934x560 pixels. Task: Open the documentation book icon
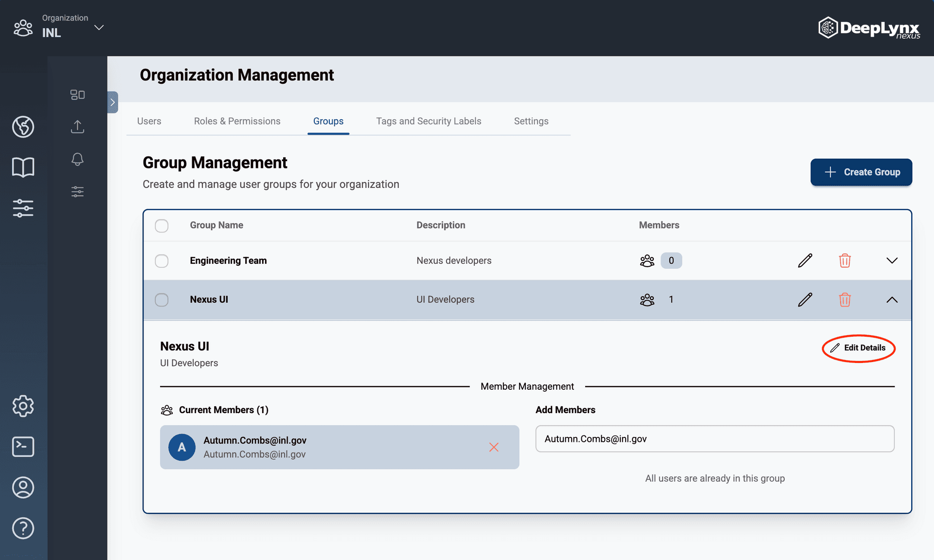[23, 167]
